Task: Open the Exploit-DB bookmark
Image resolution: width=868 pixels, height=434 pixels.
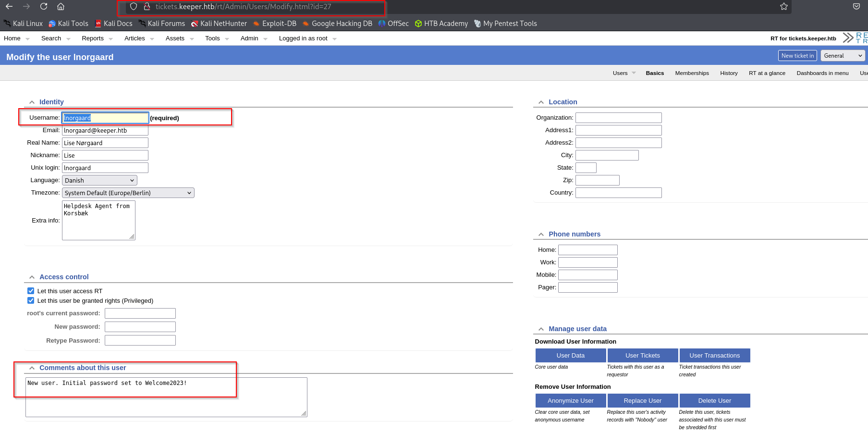Action: (275, 24)
